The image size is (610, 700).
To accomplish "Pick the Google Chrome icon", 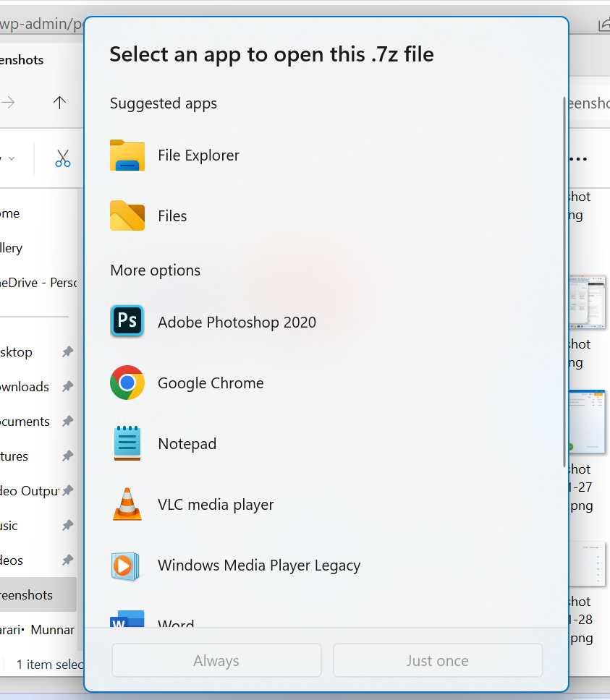I will (x=127, y=383).
